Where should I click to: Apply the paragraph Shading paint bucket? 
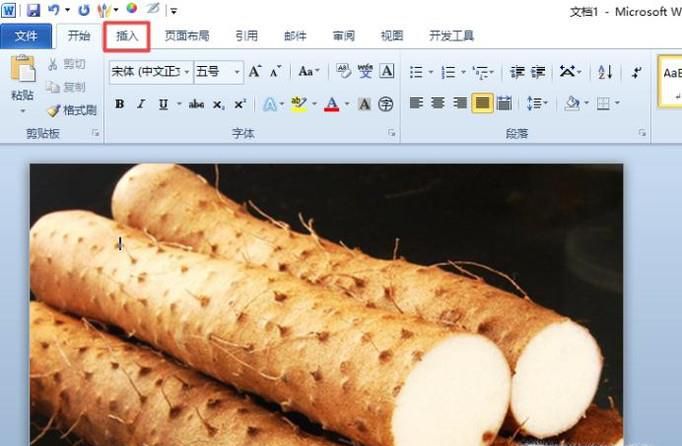pos(572,103)
